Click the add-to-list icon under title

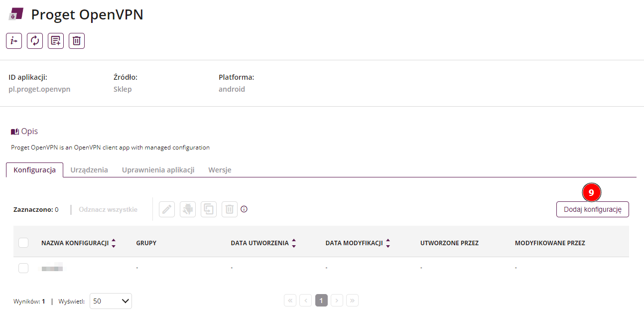[x=56, y=41]
